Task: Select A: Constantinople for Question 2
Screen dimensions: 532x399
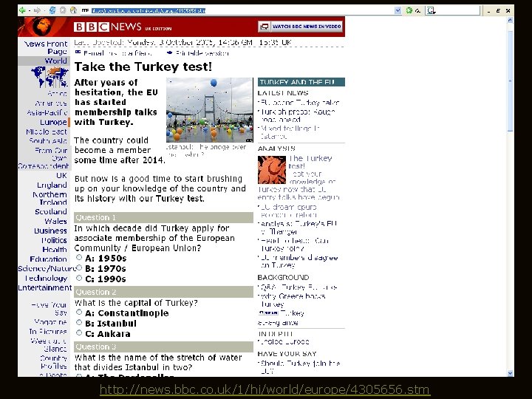Action: (79, 312)
